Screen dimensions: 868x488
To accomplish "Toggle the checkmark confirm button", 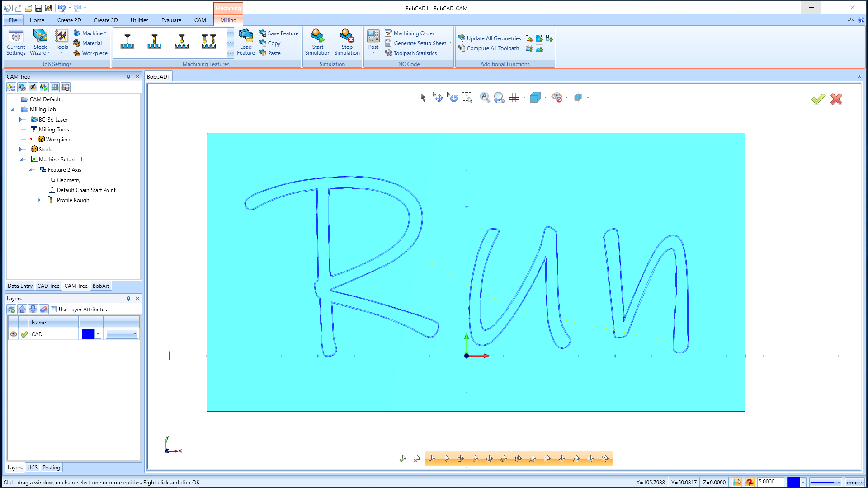I will point(818,99).
